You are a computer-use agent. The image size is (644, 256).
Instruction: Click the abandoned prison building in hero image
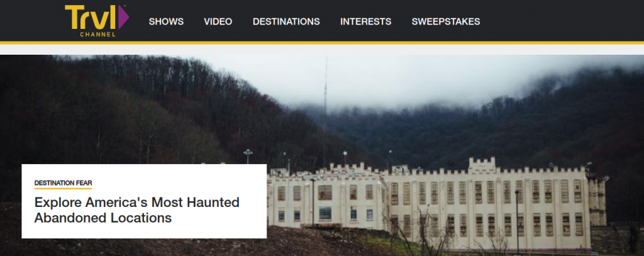(435, 203)
